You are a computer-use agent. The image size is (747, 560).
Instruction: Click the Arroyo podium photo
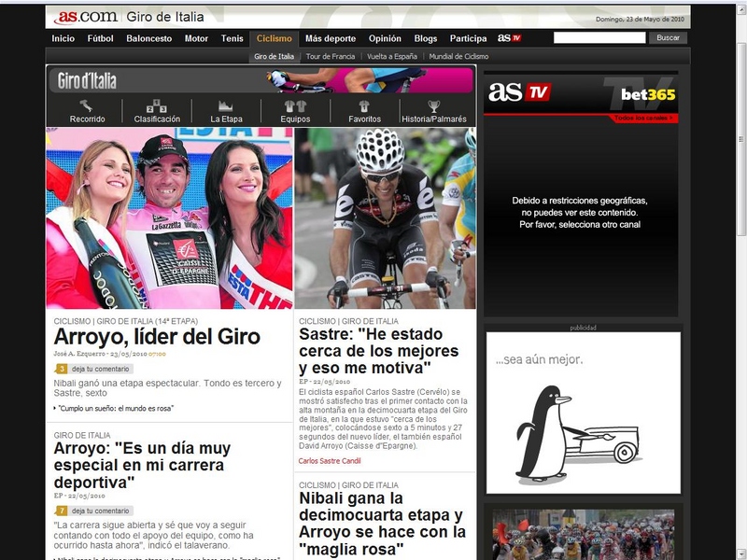click(169, 218)
